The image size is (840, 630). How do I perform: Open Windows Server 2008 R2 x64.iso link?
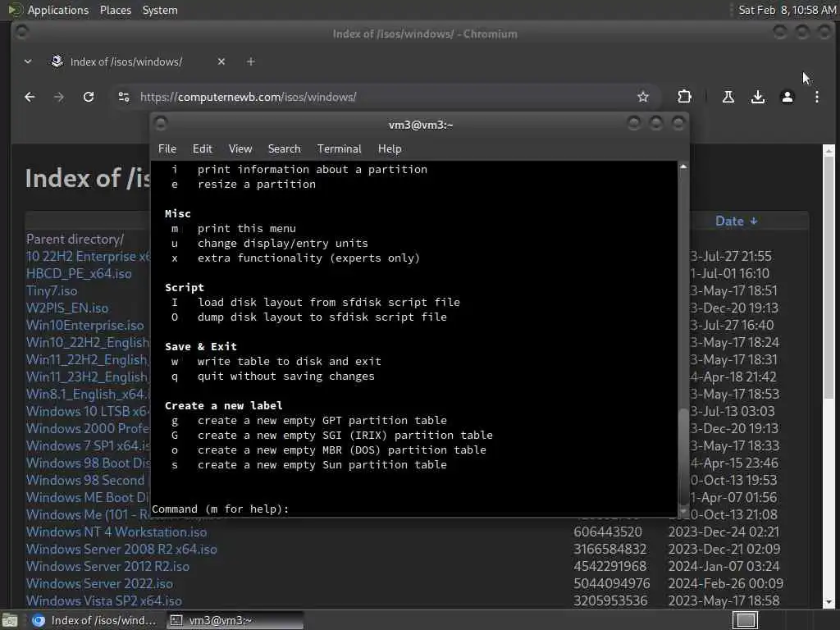coord(121,549)
